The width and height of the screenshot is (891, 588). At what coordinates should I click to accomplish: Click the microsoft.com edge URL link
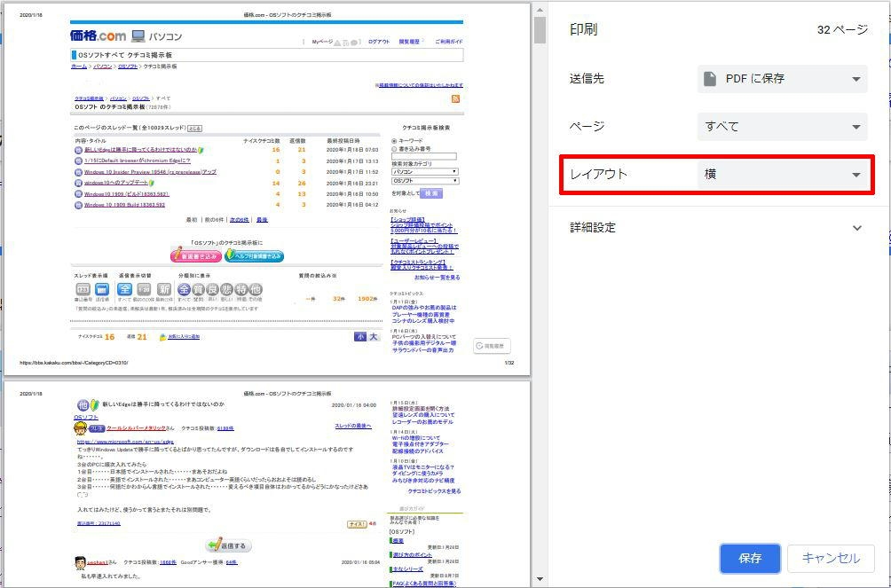coord(125,442)
